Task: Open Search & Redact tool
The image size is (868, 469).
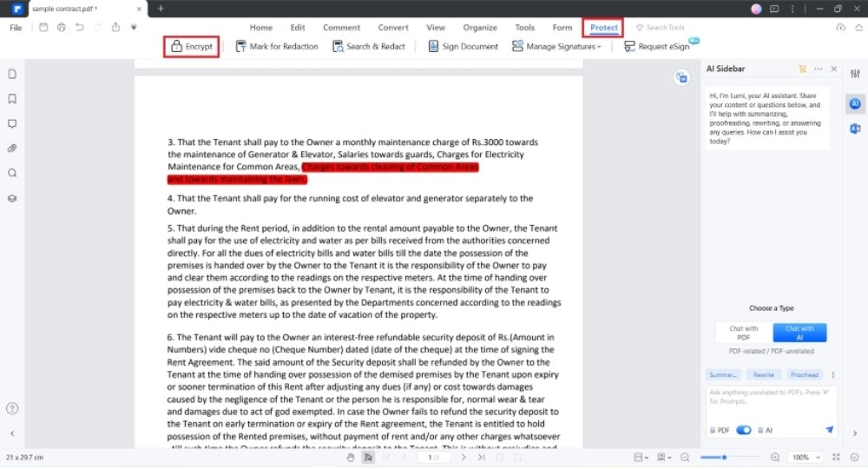Action: click(369, 47)
